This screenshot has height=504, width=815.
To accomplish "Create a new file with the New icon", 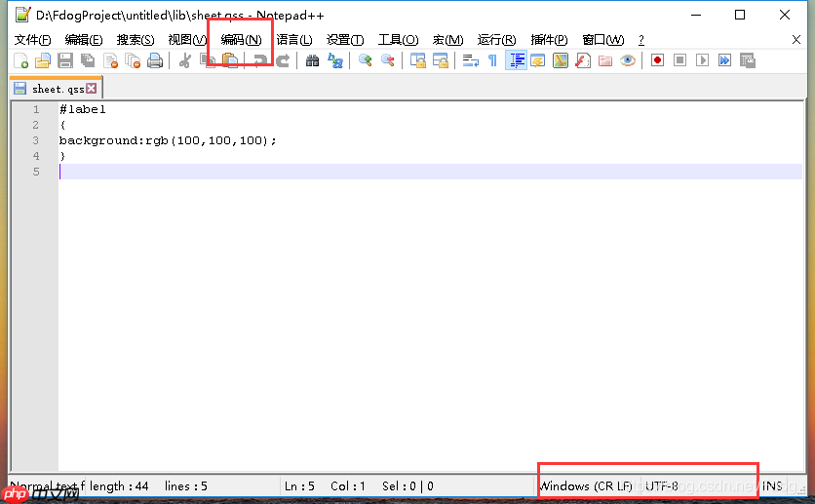I will click(x=20, y=60).
